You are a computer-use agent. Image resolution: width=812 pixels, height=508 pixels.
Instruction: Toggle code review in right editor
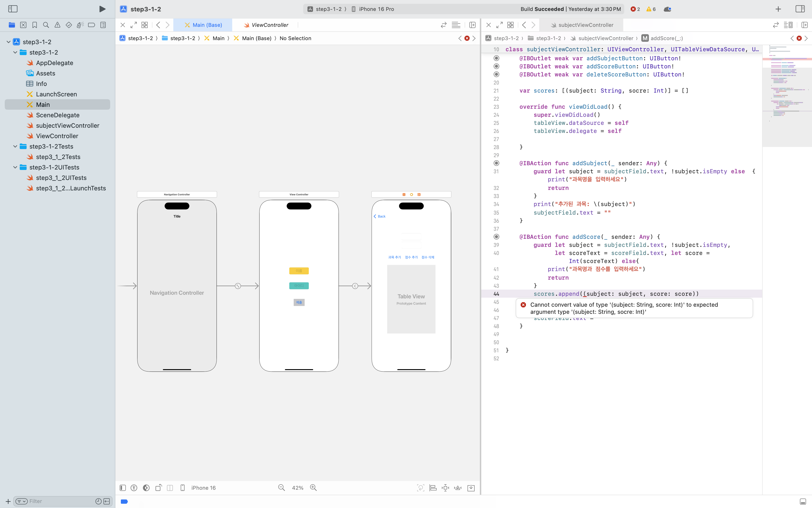tap(776, 25)
